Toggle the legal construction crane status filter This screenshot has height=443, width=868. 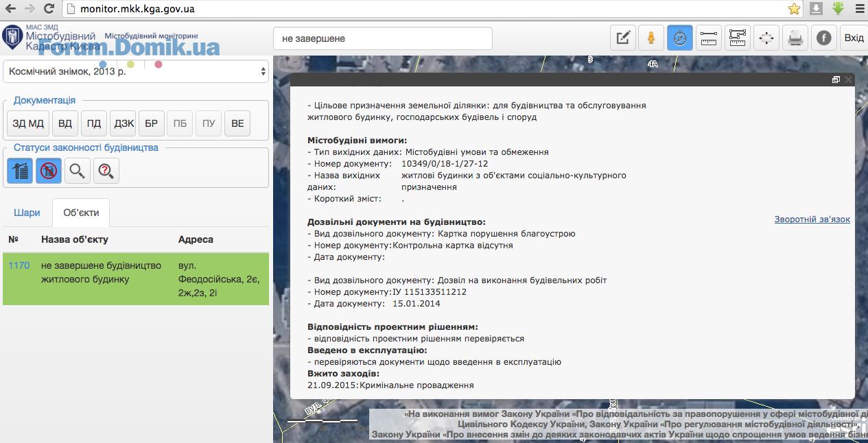pyautogui.click(x=20, y=171)
